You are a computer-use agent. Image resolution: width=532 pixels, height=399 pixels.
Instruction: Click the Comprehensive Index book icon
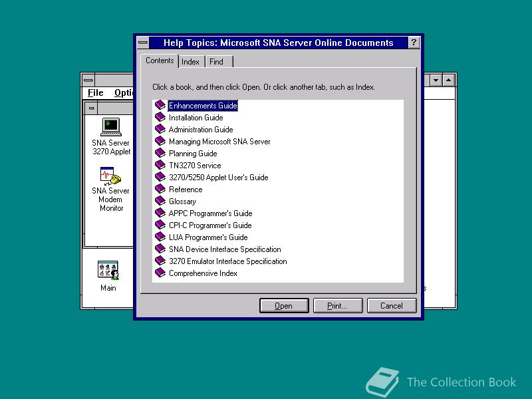point(160,273)
